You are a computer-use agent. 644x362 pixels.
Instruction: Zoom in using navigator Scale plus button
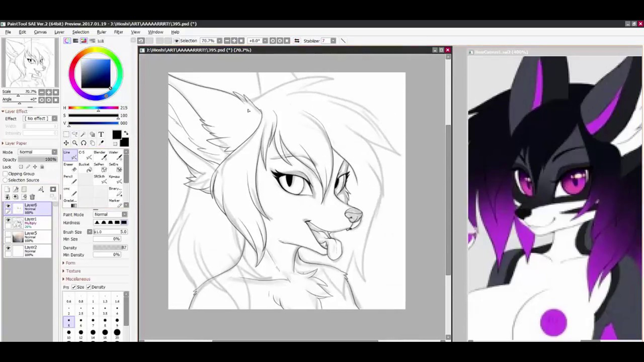[x=49, y=92]
